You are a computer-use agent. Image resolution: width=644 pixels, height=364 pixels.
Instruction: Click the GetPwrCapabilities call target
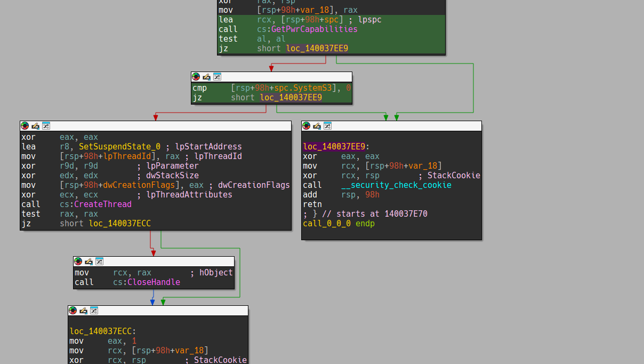point(315,29)
